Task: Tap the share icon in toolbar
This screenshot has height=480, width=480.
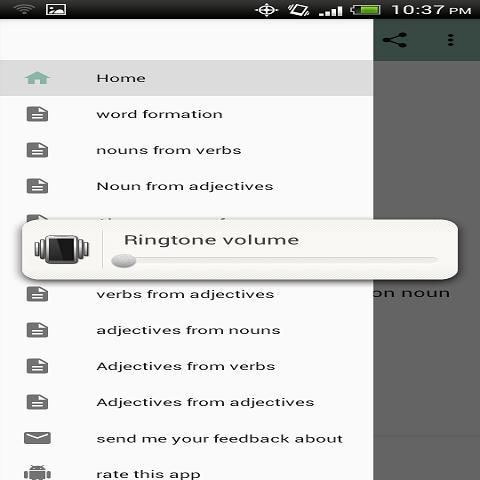Action: tap(395, 40)
